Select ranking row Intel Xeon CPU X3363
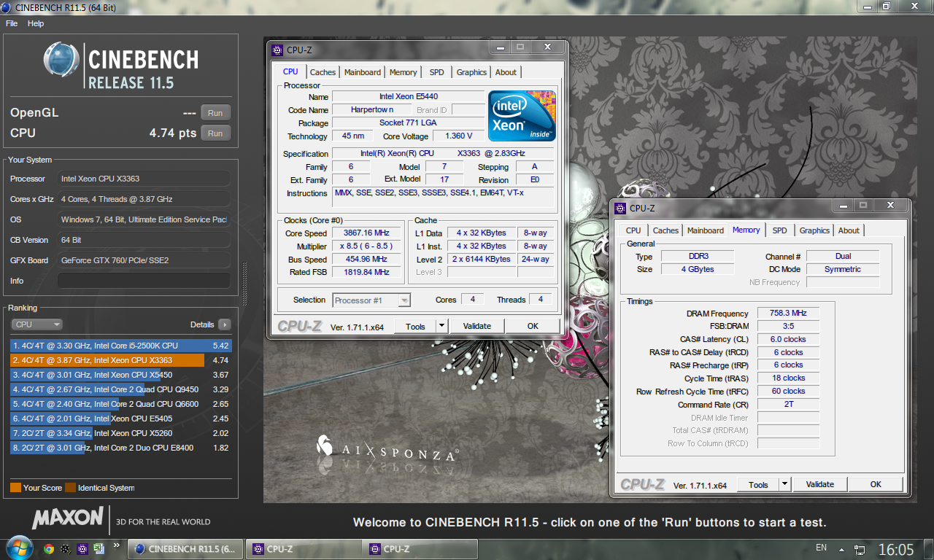Screen dimensions: 934x560 tap(121, 360)
